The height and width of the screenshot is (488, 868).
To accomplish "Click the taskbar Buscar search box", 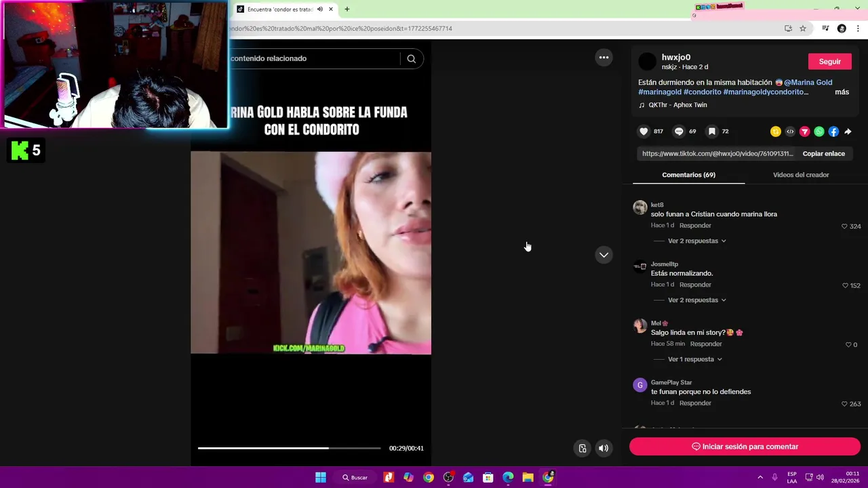I will tap(355, 477).
